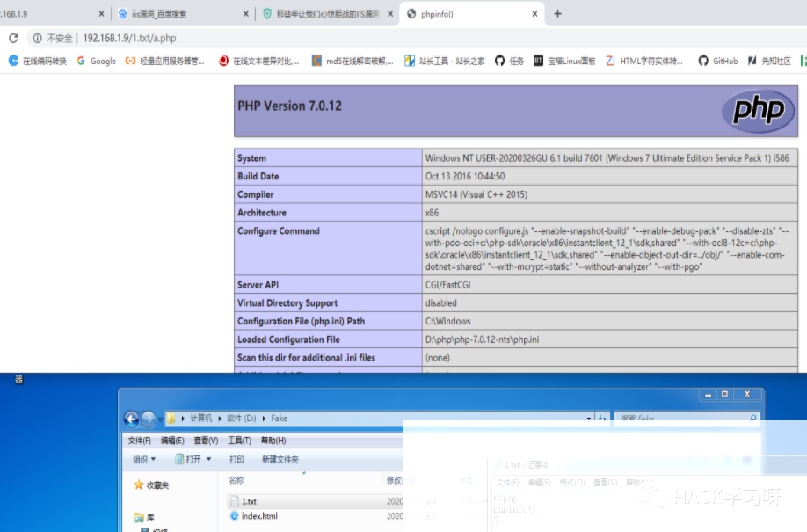This screenshot has width=807, height=532.
Task: Click the address bar URL 192.168.1.9/1.txt/a.php
Action: pos(129,38)
